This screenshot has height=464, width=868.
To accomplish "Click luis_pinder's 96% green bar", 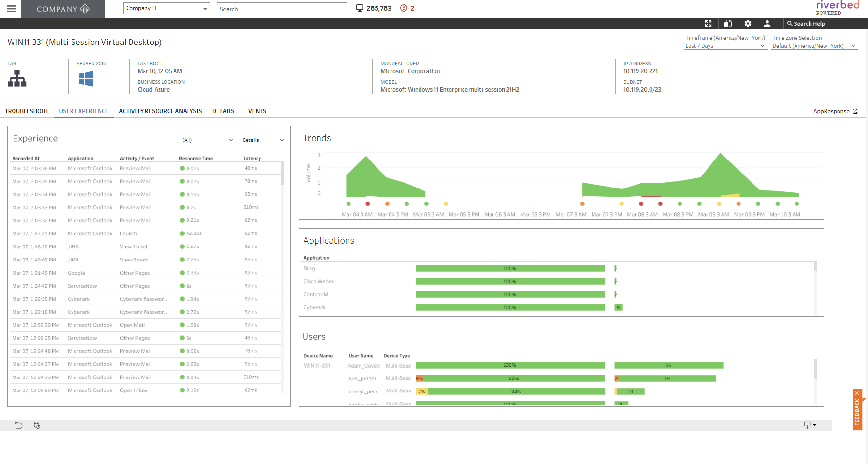I will click(x=514, y=378).
